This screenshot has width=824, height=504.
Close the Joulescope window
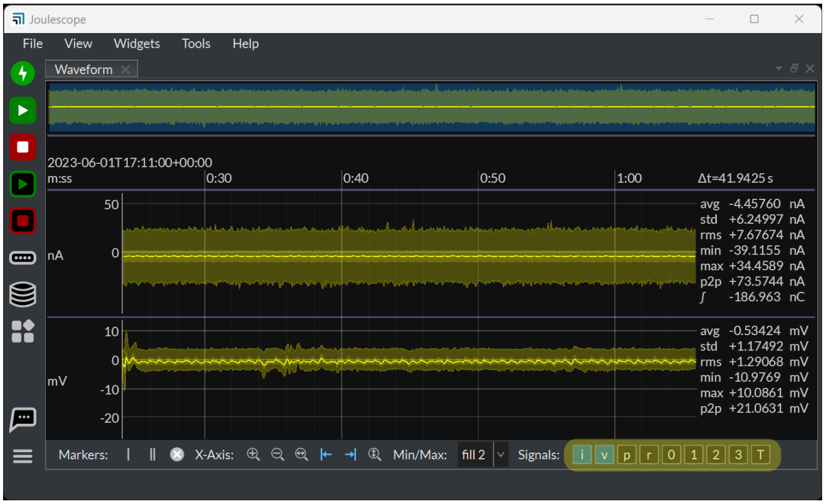[799, 19]
